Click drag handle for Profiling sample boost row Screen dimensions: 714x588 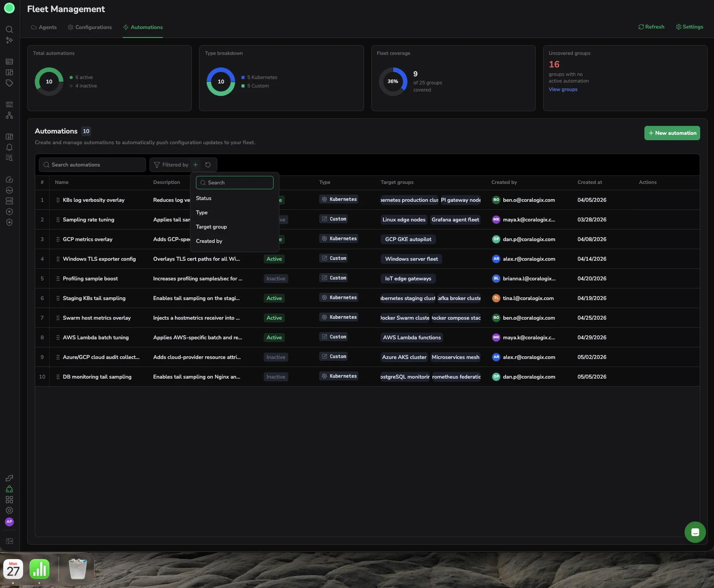tap(58, 279)
